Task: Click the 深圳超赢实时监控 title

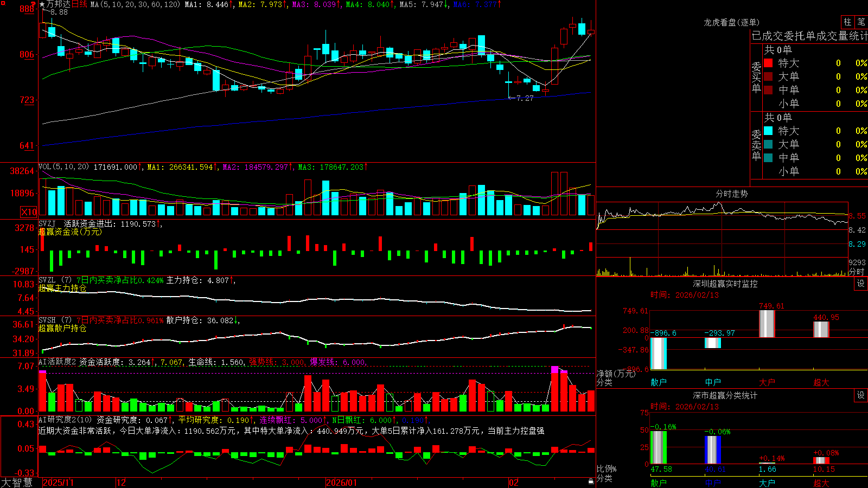Action: tap(725, 284)
